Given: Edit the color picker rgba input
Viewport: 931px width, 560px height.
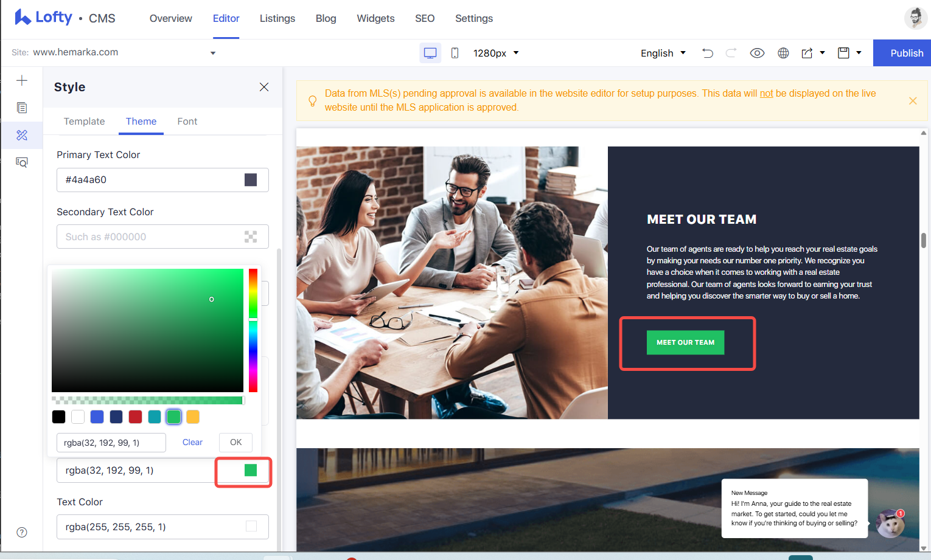Looking at the screenshot, I should (111, 443).
